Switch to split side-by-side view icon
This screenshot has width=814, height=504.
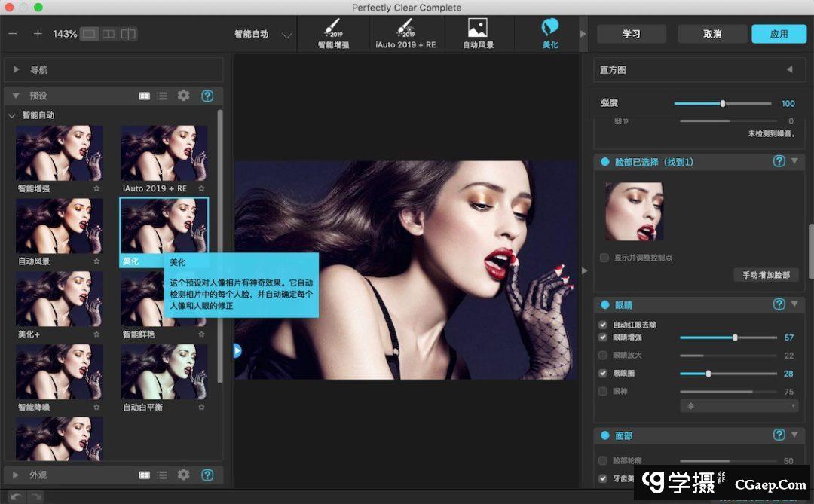click(109, 34)
